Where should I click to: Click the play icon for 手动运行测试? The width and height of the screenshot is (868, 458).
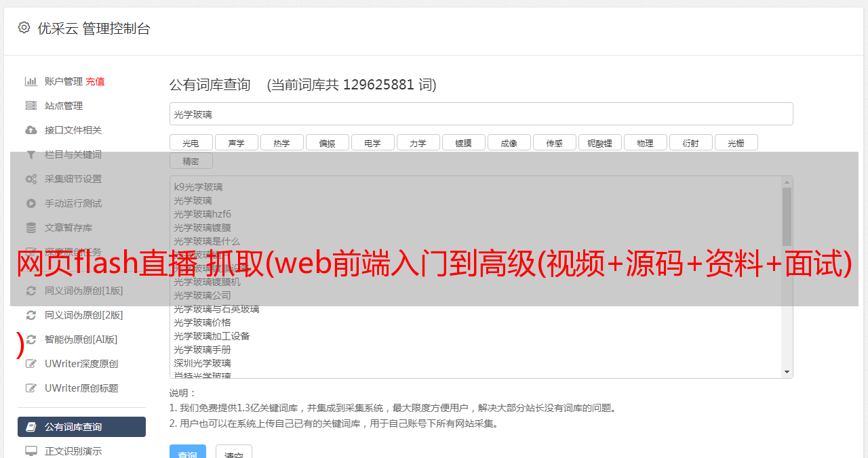31,203
